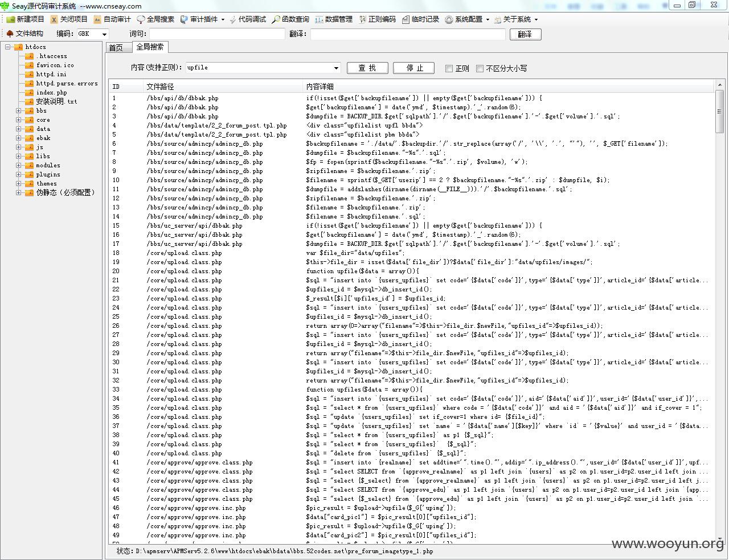Expand the plugins folder node

coord(18,175)
